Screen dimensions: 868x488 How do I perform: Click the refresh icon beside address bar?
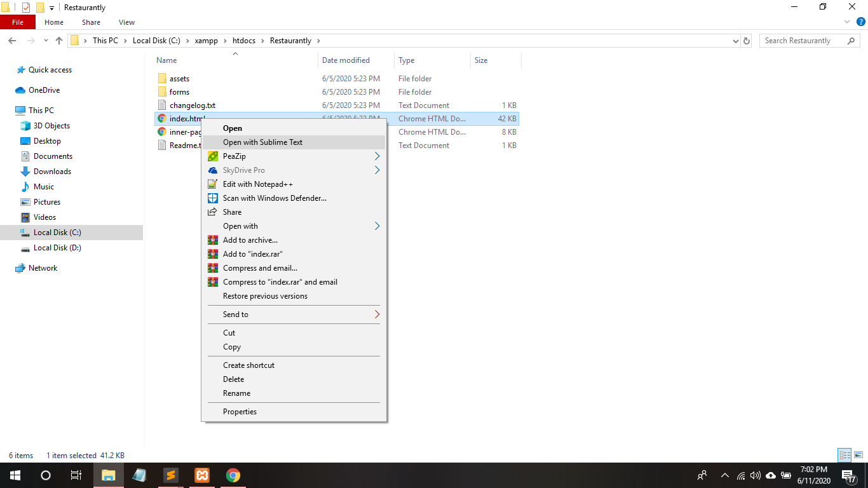click(x=747, y=41)
